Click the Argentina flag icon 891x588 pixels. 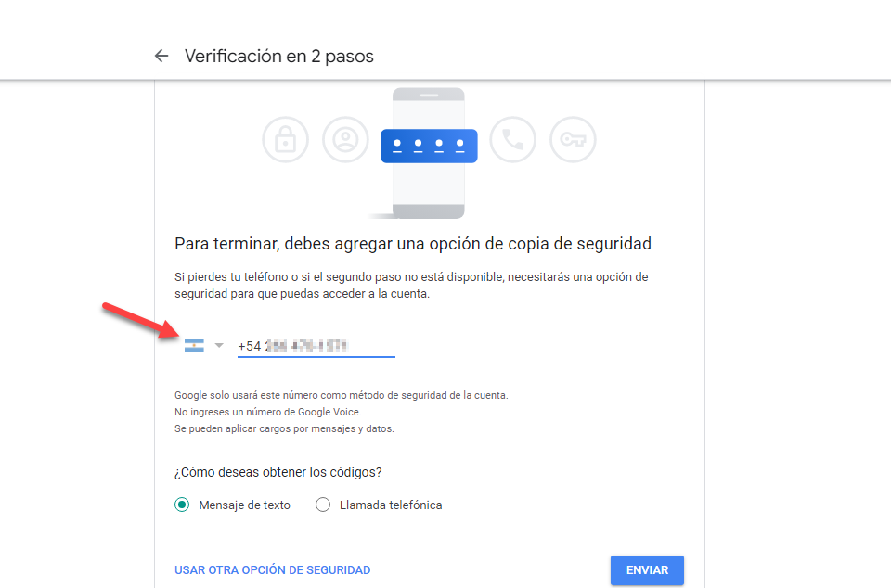tap(194, 346)
